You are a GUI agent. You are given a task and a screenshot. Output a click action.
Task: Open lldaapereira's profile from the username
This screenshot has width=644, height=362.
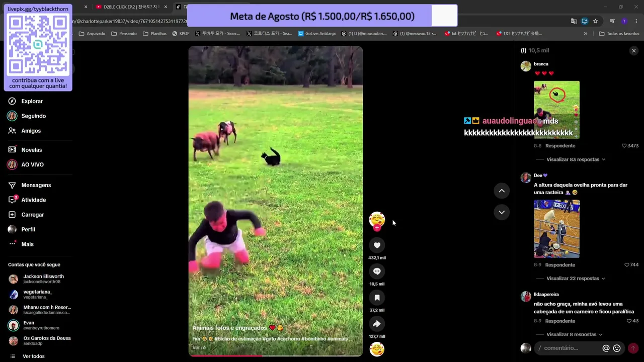point(546,294)
